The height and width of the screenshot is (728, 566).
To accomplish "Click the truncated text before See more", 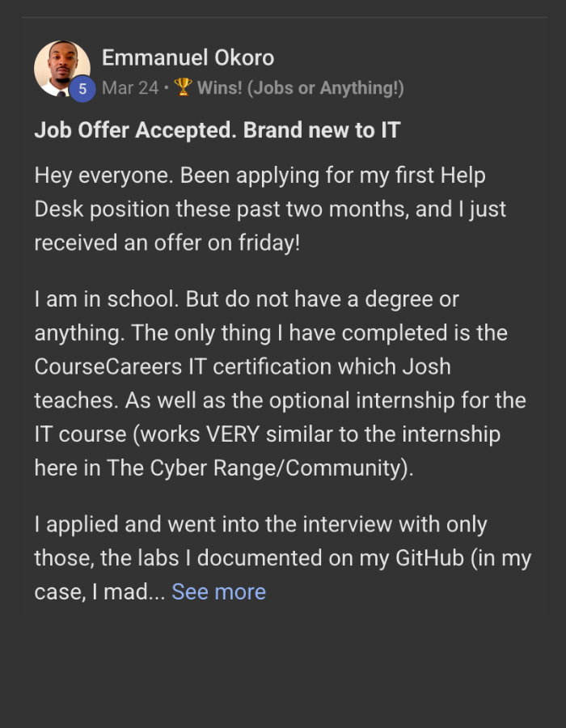I will 100,591.
